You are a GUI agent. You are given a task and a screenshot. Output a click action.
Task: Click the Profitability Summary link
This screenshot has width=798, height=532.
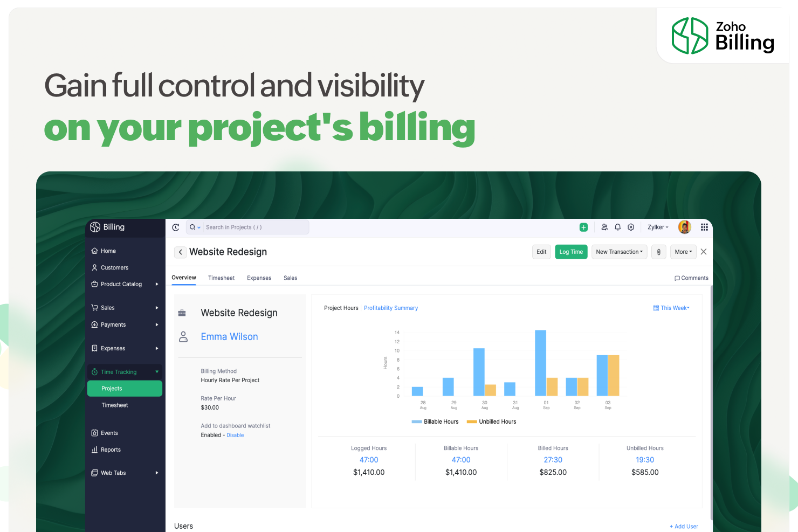click(391, 308)
